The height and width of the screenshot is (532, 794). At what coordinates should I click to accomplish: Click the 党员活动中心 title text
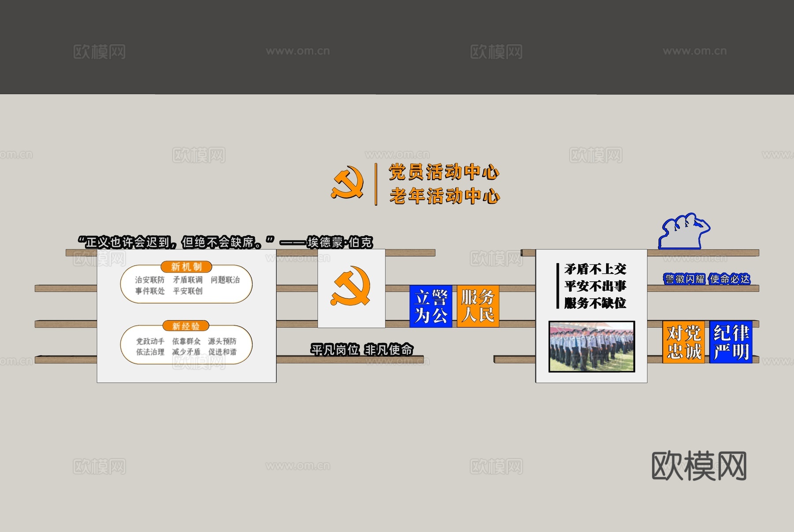[x=444, y=172]
